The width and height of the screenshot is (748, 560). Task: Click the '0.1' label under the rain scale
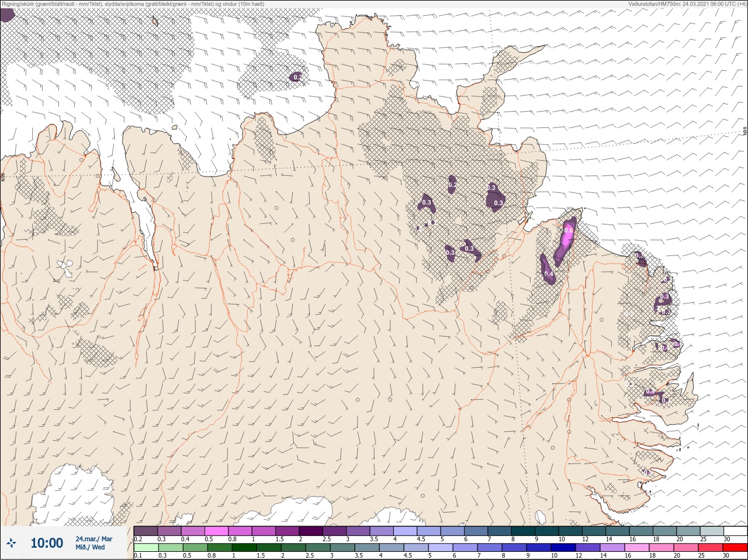pos(138,555)
